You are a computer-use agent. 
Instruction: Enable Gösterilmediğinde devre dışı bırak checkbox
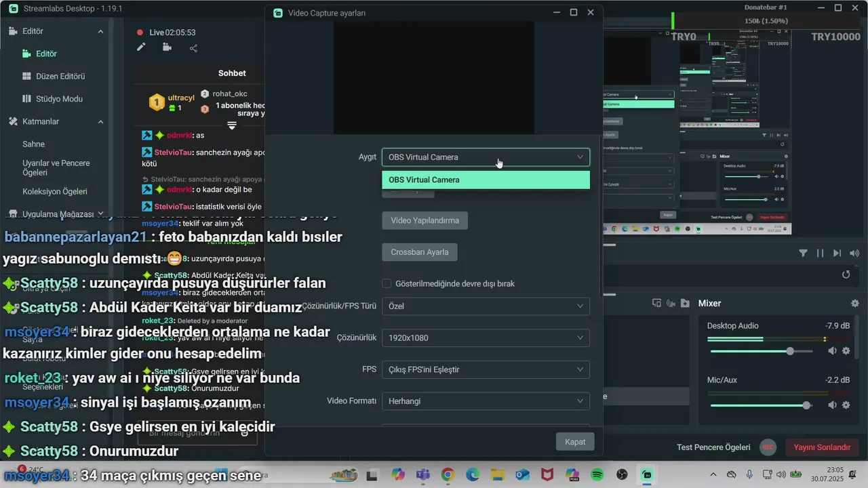387,283
